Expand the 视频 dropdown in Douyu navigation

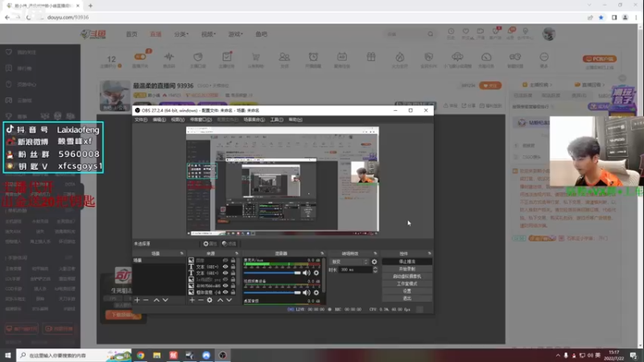[x=208, y=34]
